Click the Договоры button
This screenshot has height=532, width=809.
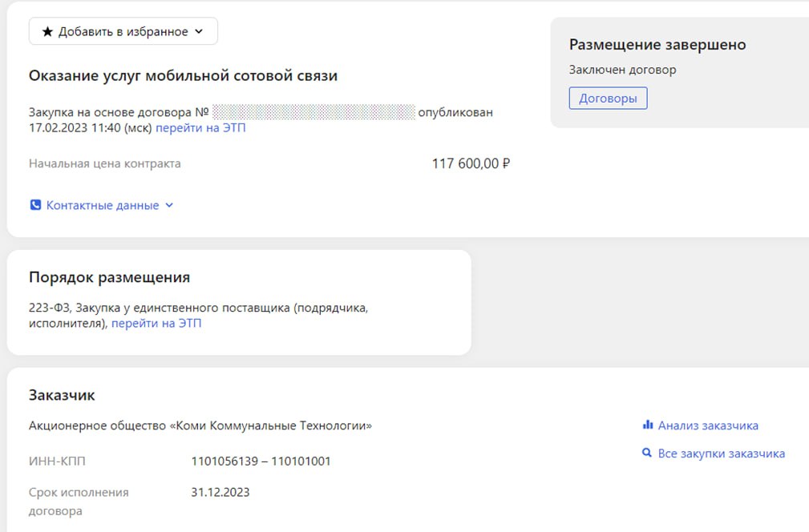click(608, 99)
